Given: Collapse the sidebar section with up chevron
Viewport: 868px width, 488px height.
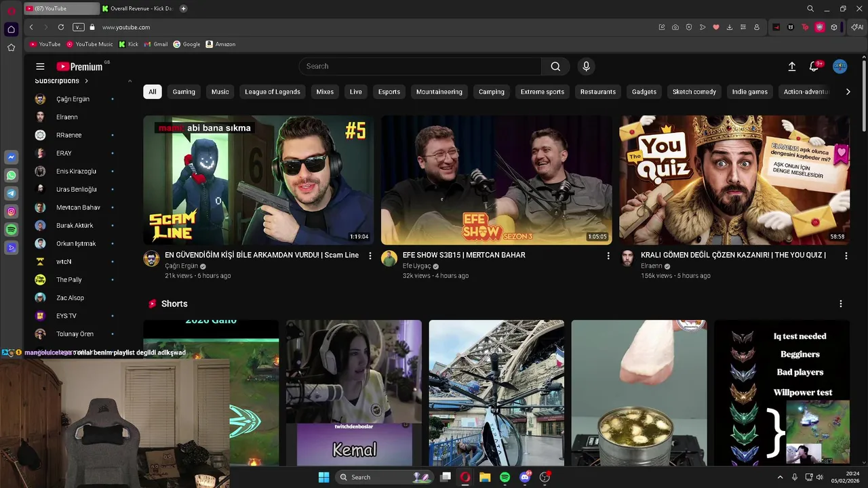Looking at the screenshot, I should tap(130, 81).
